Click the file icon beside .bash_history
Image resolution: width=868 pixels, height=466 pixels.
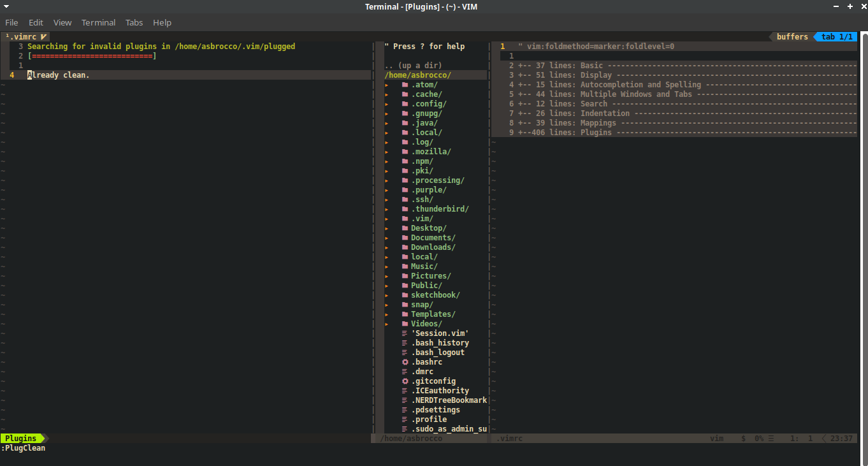[x=405, y=342]
